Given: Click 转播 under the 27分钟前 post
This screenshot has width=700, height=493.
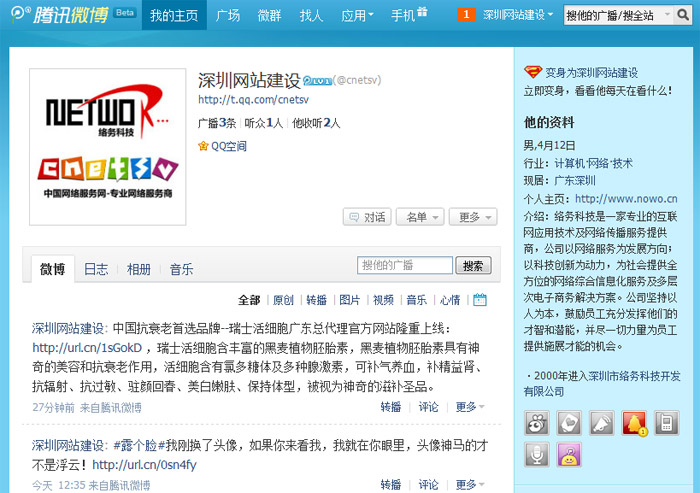Looking at the screenshot, I should [x=391, y=407].
